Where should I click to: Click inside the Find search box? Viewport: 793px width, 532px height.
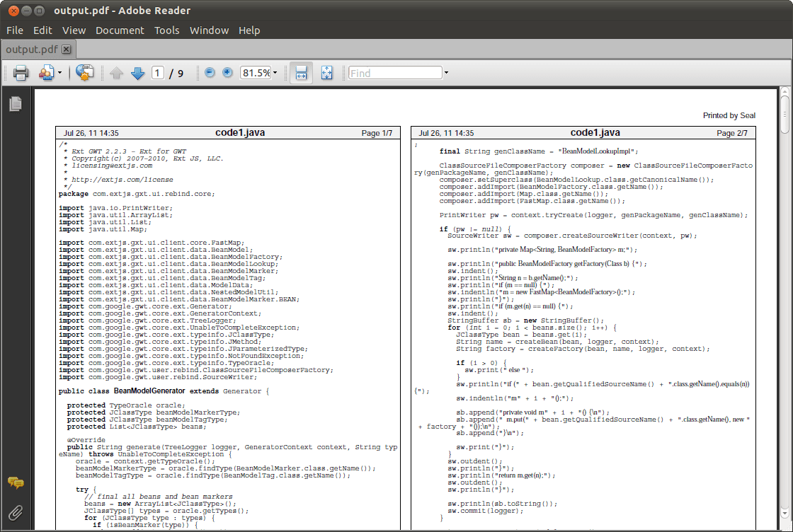click(394, 73)
